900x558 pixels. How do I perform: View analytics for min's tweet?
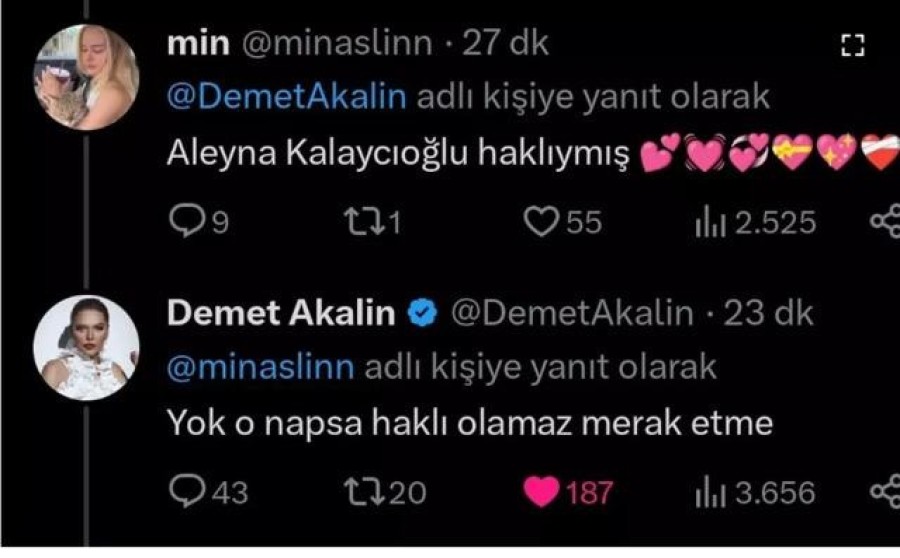point(711,221)
